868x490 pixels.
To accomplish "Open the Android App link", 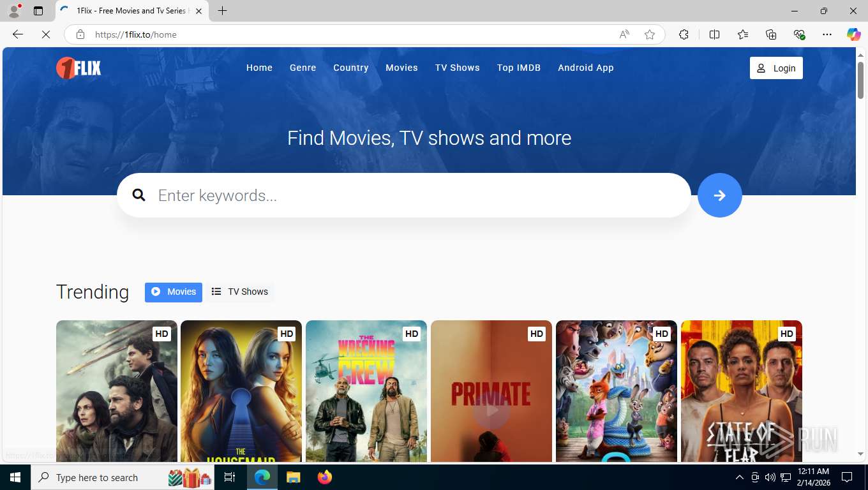I will pos(586,68).
